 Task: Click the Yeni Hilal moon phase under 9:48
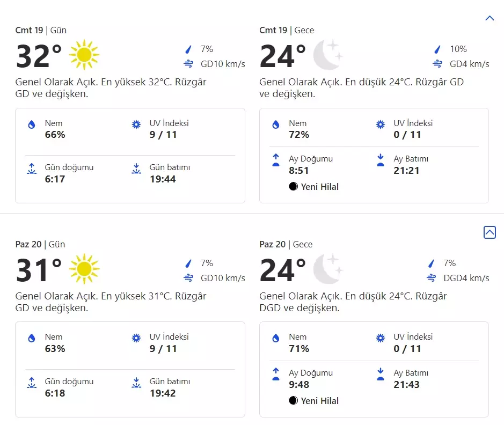point(315,401)
